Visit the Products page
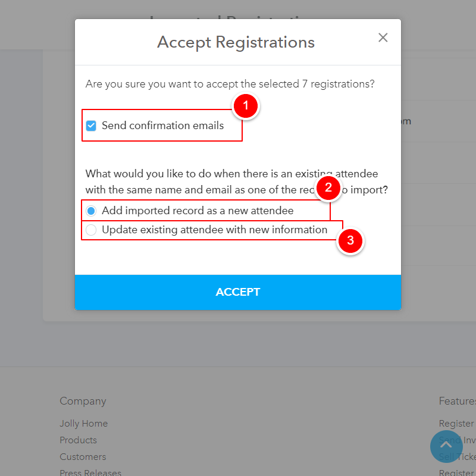This screenshot has width=476, height=476. click(x=78, y=440)
